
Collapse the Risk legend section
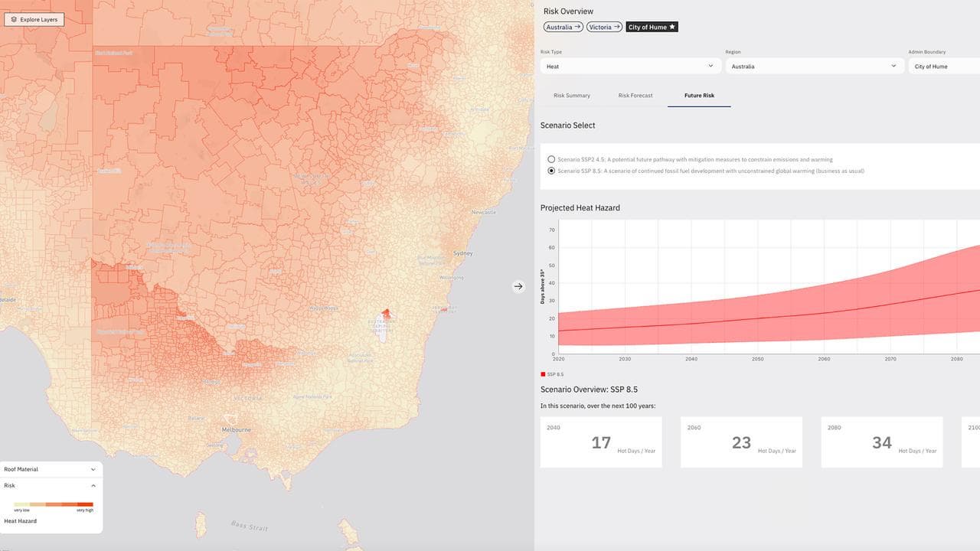[x=93, y=485]
